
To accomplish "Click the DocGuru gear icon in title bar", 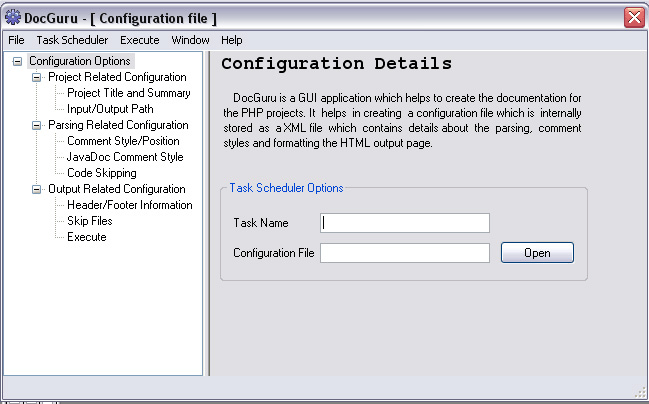I will (13, 17).
